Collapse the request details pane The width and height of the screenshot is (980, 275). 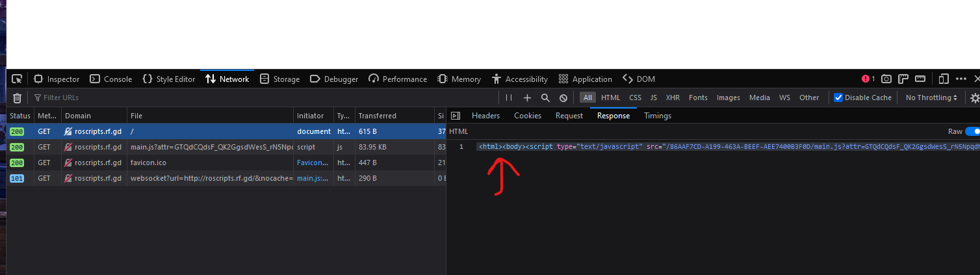[x=456, y=116]
